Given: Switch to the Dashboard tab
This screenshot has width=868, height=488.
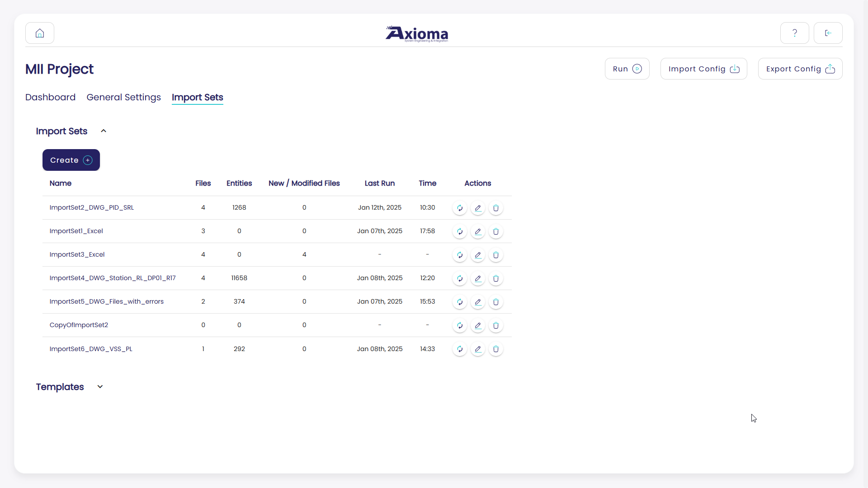Looking at the screenshot, I should point(50,97).
